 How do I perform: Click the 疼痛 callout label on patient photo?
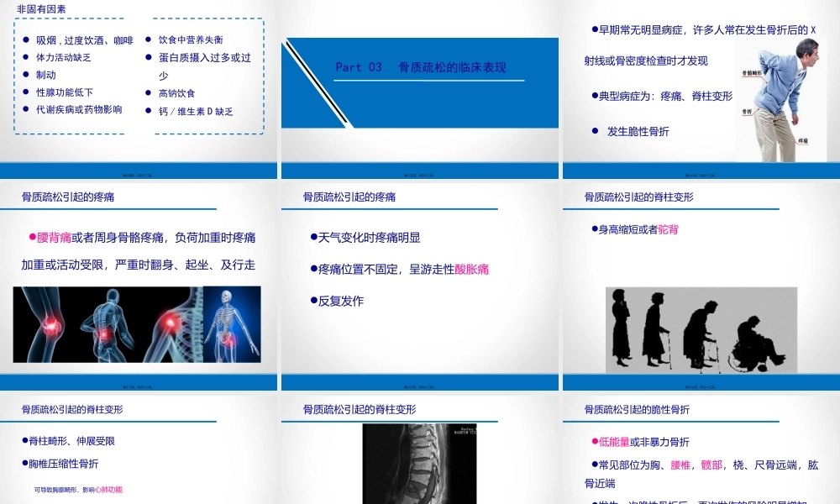(803, 139)
